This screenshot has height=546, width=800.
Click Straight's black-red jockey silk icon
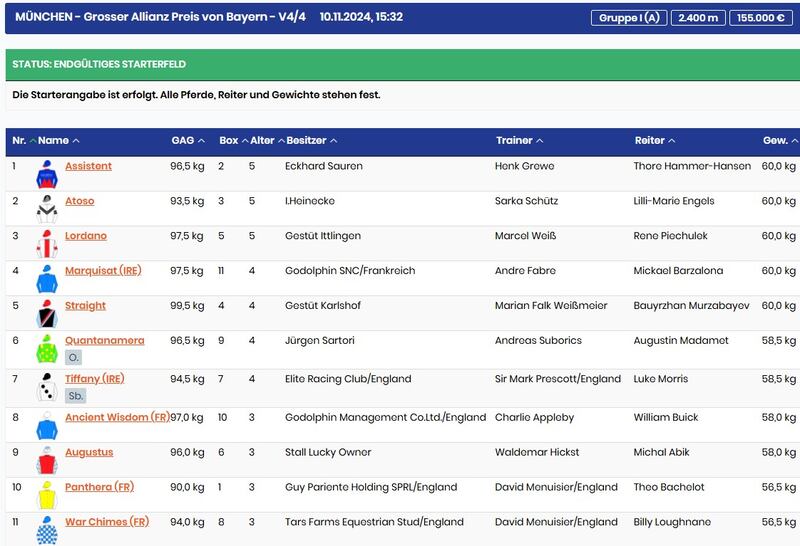47,314
